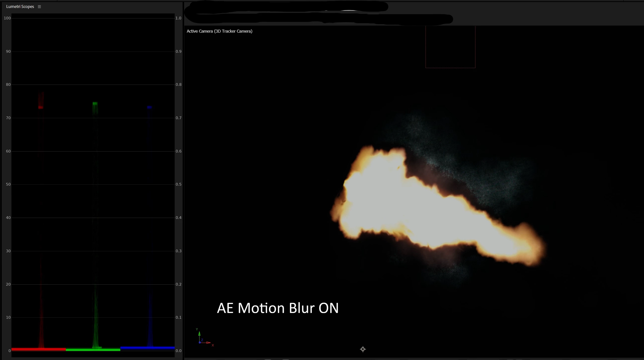Click the blue baseline bar in the scope
Image resolution: width=644 pixels, height=360 pixels.
pos(147,348)
